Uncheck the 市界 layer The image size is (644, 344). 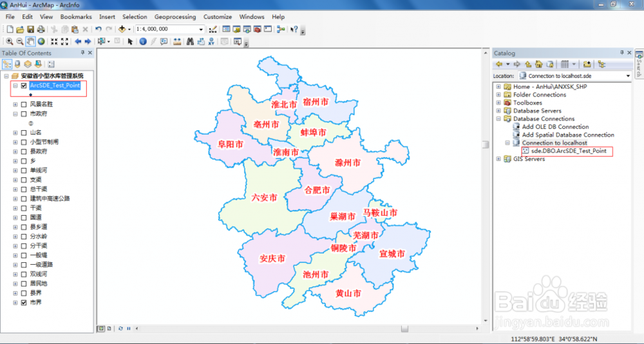pyautogui.click(x=23, y=303)
